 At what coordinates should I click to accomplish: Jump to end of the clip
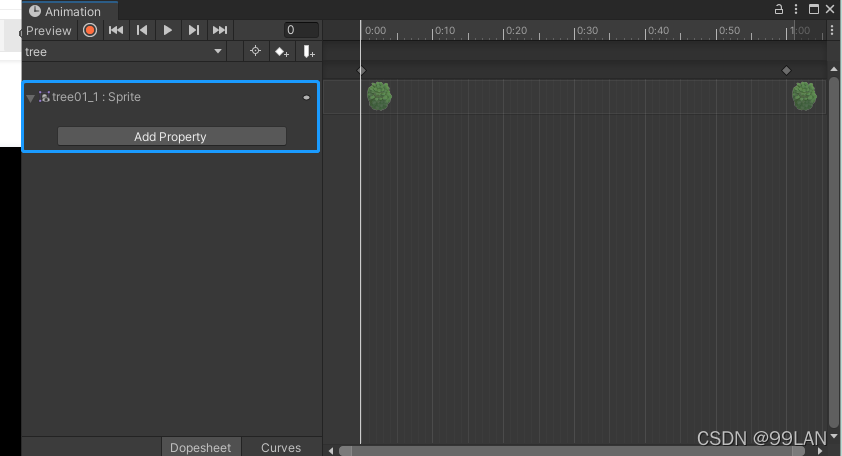[x=220, y=30]
